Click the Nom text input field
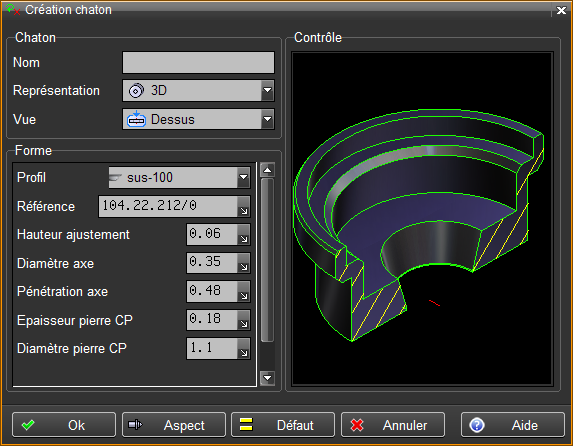This screenshot has height=446, width=573. (x=198, y=63)
